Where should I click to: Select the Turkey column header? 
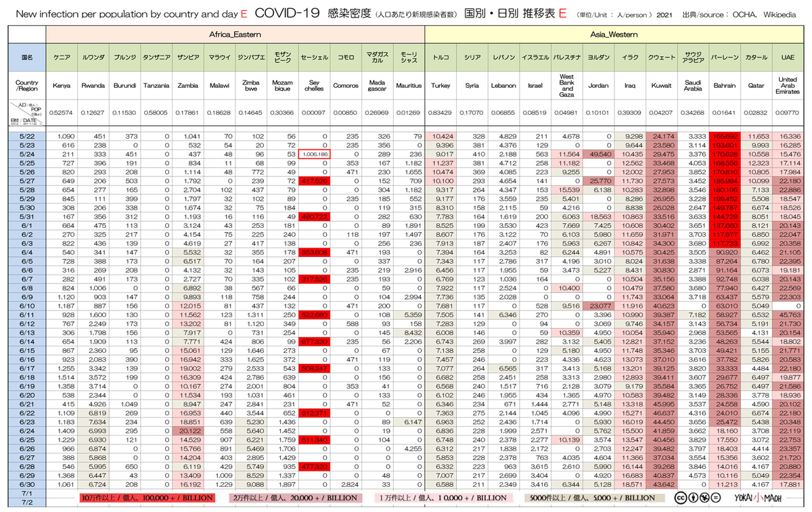coord(441,85)
